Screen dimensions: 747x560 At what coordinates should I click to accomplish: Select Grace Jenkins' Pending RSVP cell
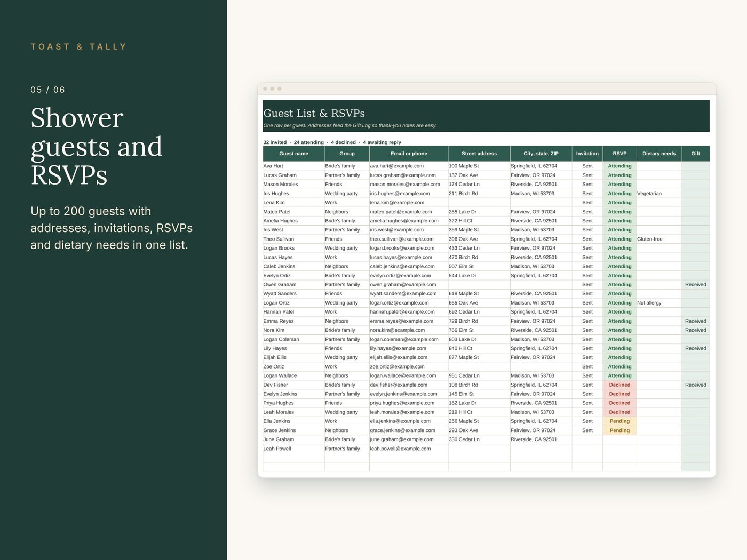click(619, 430)
